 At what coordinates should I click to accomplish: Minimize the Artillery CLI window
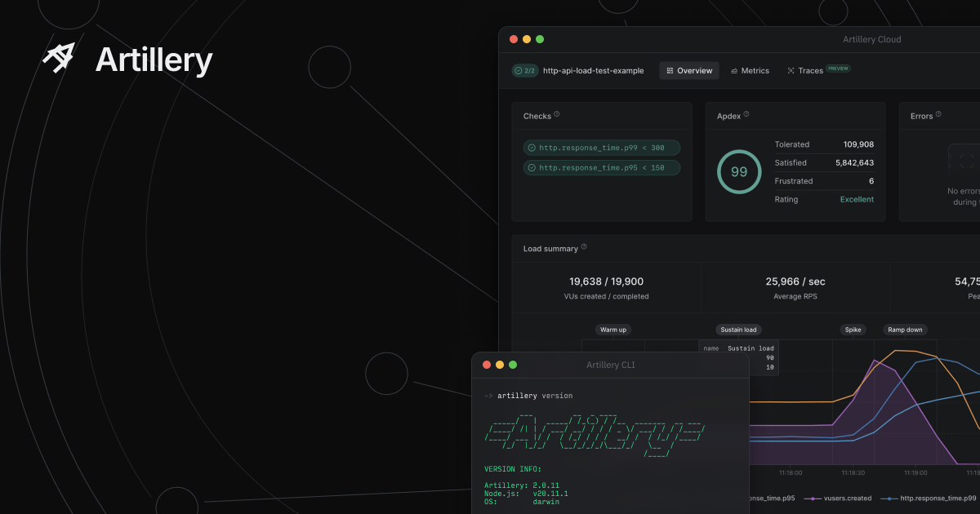pyautogui.click(x=500, y=365)
